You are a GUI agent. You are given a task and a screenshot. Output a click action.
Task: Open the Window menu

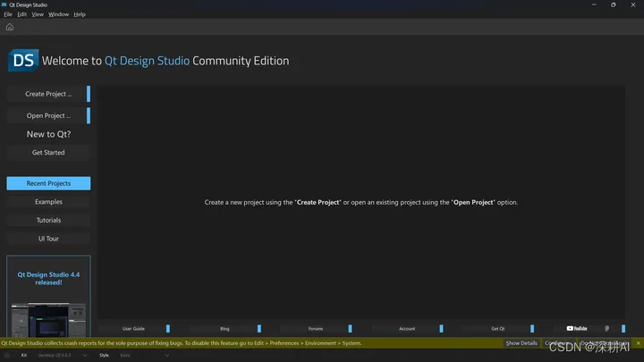(x=58, y=14)
